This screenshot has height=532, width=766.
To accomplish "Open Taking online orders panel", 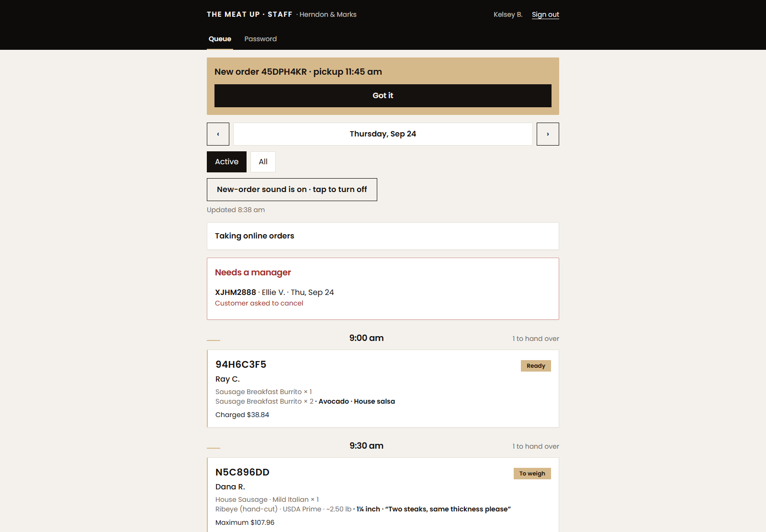I will (383, 236).
